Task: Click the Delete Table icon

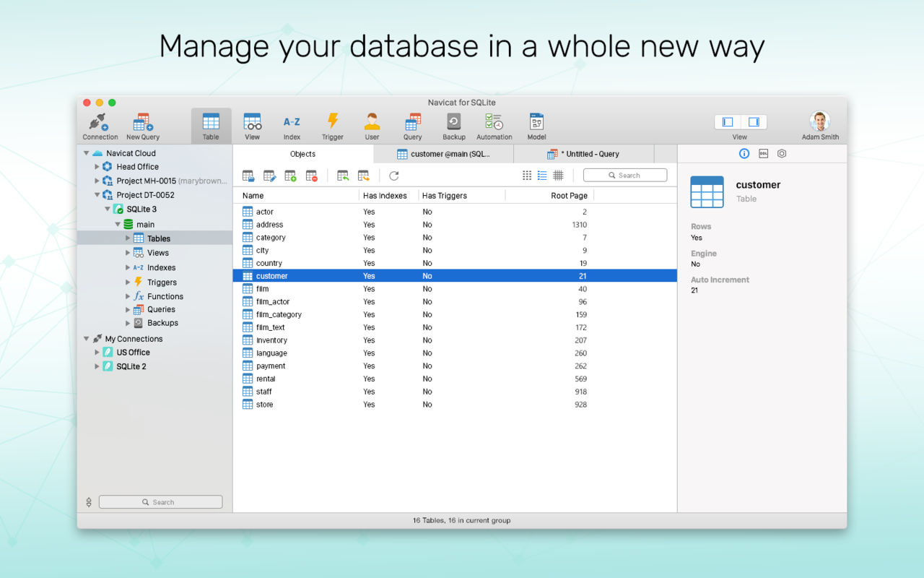Action: tap(311, 176)
